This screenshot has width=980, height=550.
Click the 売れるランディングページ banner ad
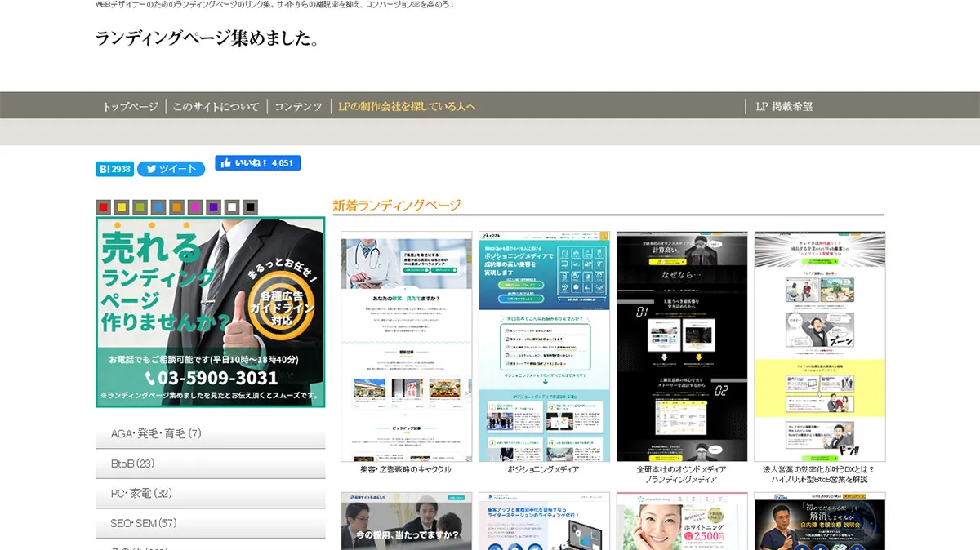210,312
